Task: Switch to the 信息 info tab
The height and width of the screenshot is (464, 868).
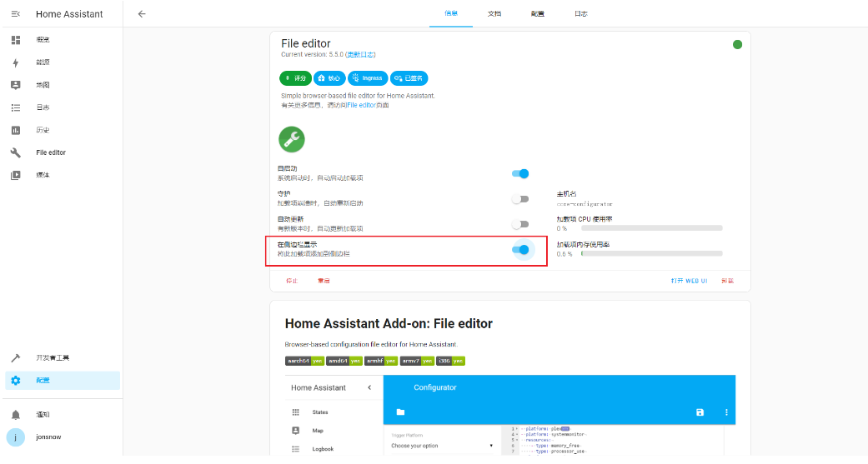Action: click(451, 14)
